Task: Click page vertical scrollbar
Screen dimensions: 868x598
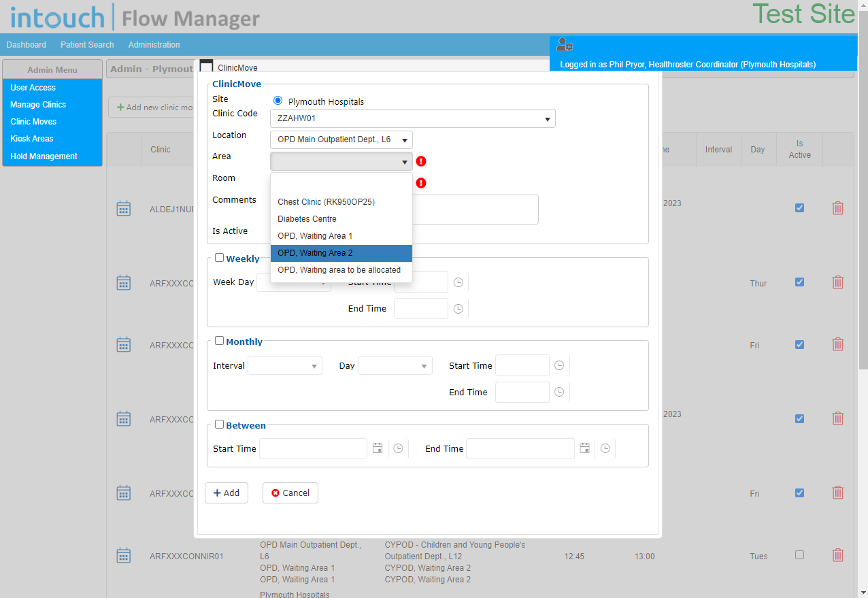Action: pyautogui.click(x=863, y=190)
